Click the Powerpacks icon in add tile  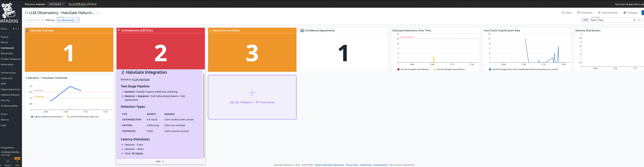(x=257, y=102)
